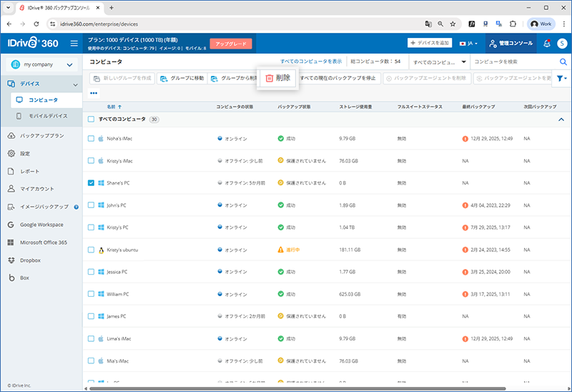Toggle the hamburger menu next to logo
Viewport: 572px width, 392px height.
[74, 44]
